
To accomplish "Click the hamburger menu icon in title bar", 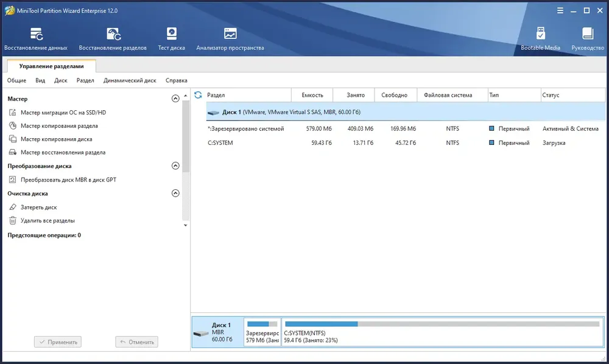I will [560, 10].
